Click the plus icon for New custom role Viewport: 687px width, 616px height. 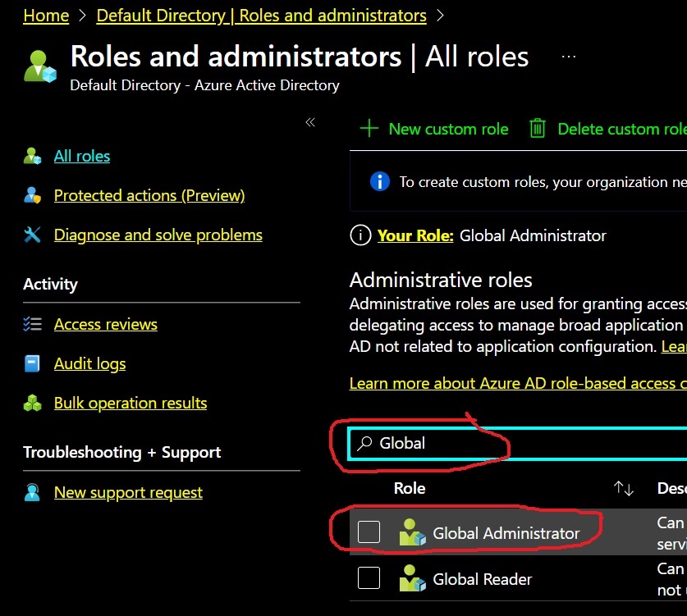369,129
